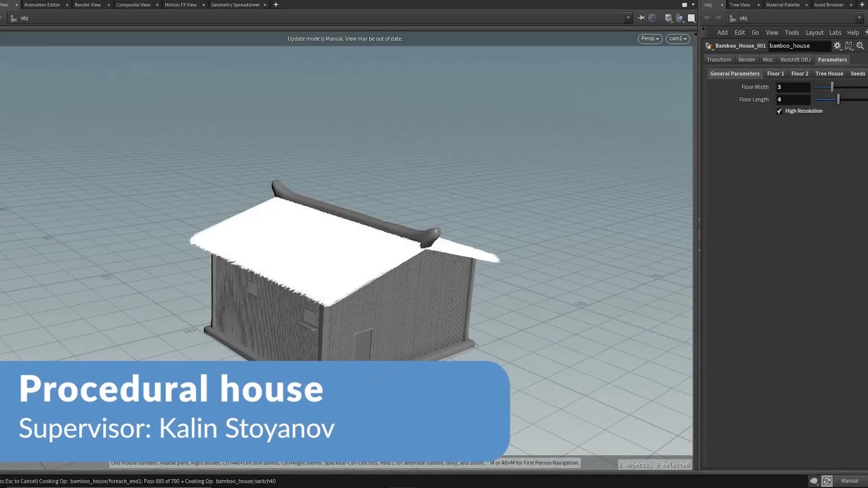This screenshot has height=488, width=868.
Task: Open the Manual update mode selector
Action: 849,481
